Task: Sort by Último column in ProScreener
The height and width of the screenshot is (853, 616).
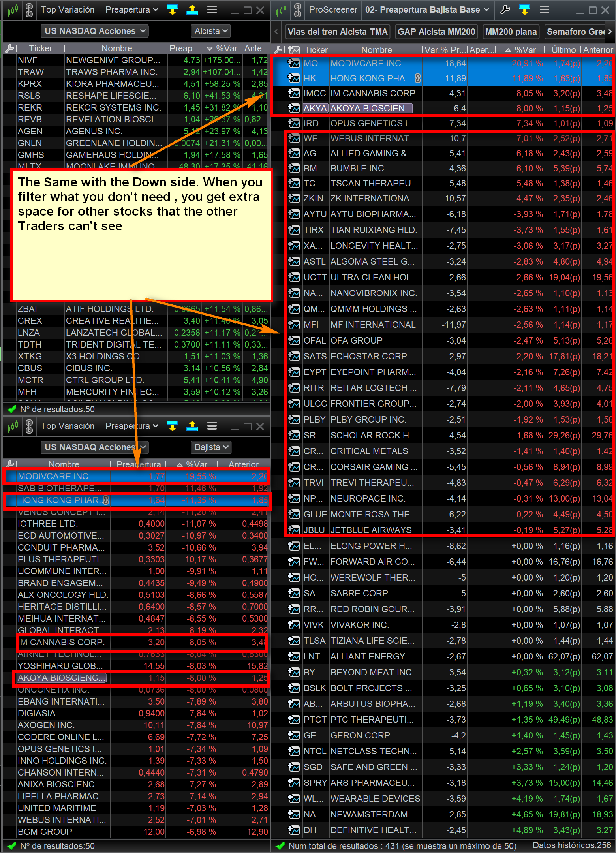Action: [563, 50]
